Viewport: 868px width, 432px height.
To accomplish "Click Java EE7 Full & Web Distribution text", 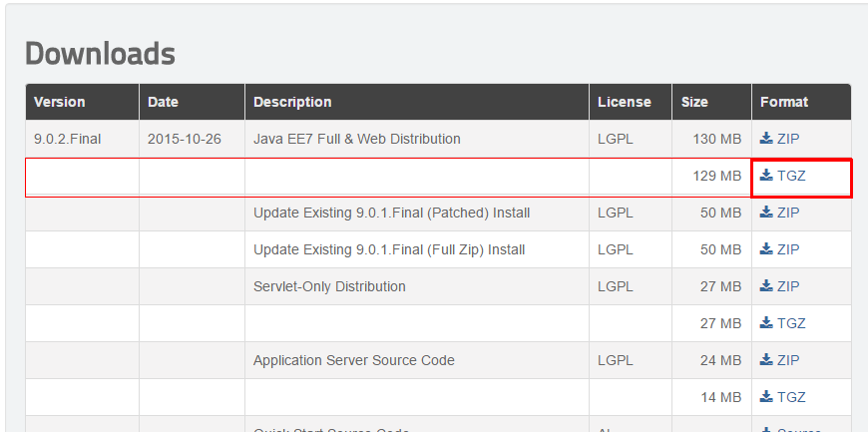I will pyautogui.click(x=357, y=139).
